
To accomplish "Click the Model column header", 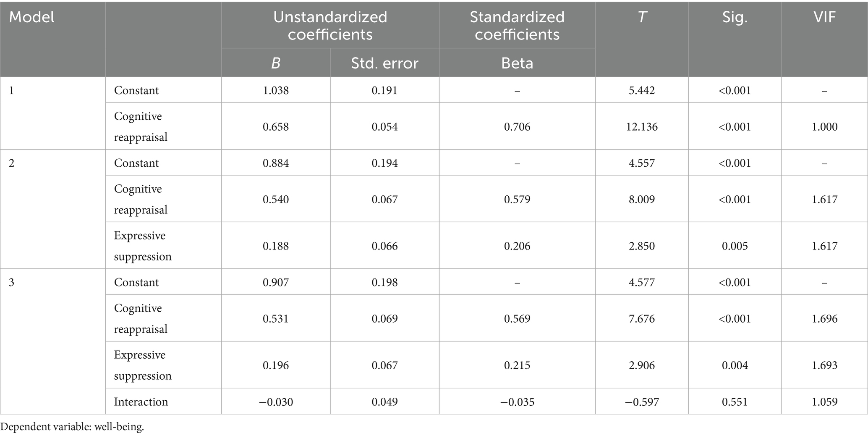I will (32, 17).
